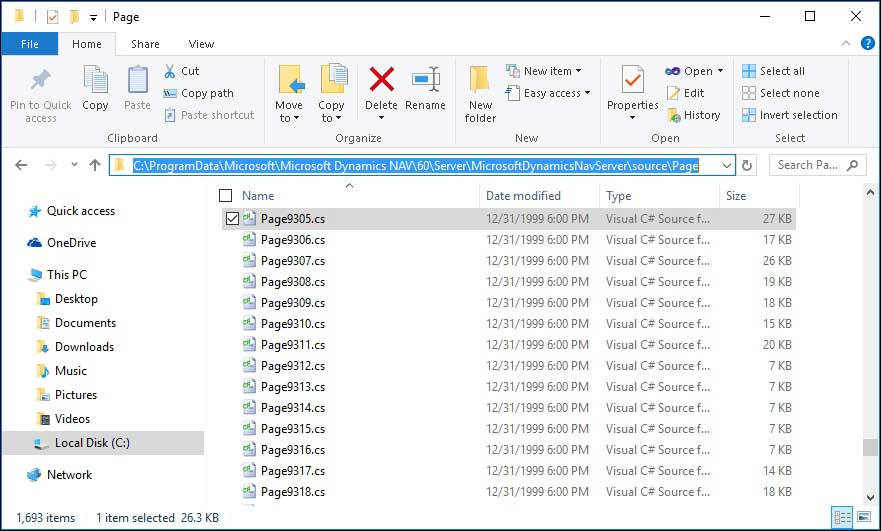Switch to the View tab
Viewport: 881px width, 531px height.
point(201,44)
